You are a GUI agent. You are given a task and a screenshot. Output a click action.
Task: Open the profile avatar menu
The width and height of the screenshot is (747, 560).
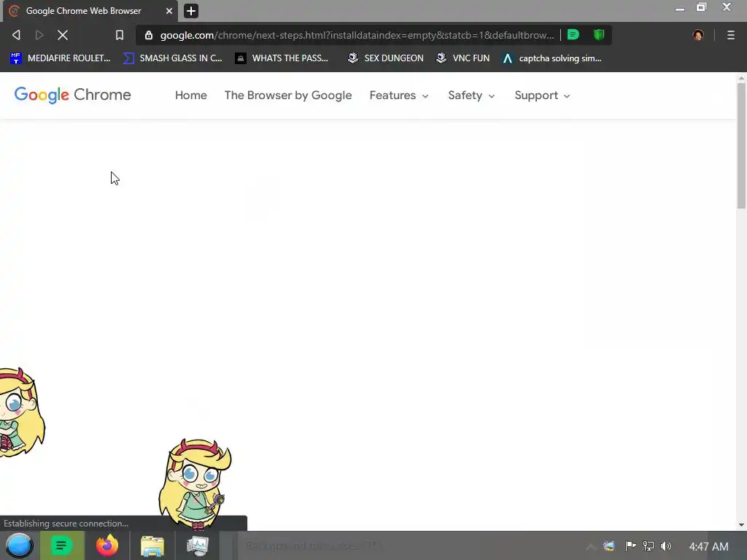[x=698, y=35]
